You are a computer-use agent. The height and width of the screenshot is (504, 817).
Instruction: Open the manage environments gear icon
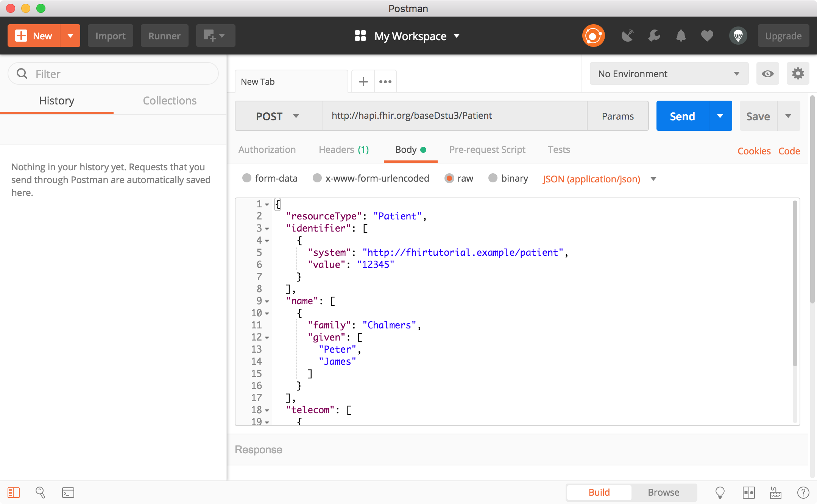[x=798, y=73]
